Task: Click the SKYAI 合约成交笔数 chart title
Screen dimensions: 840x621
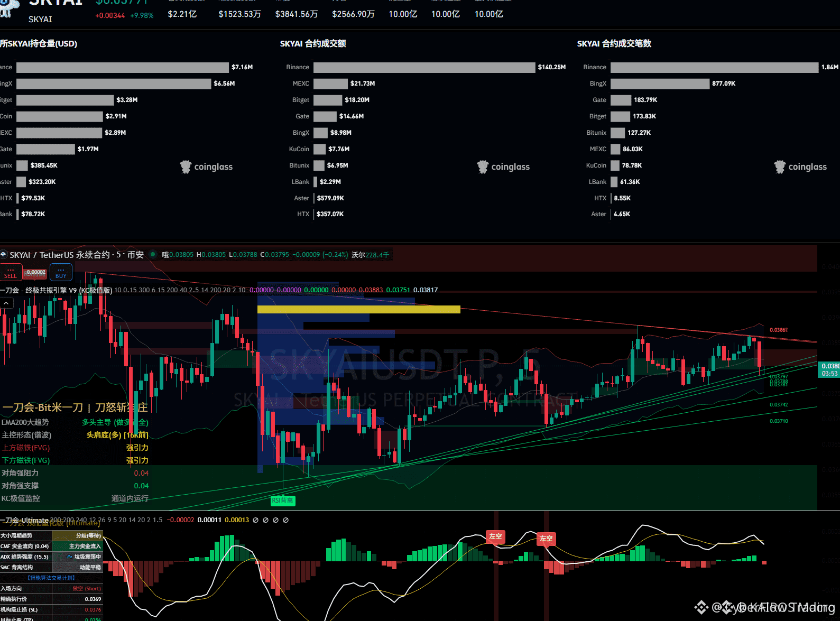Action: (x=614, y=43)
